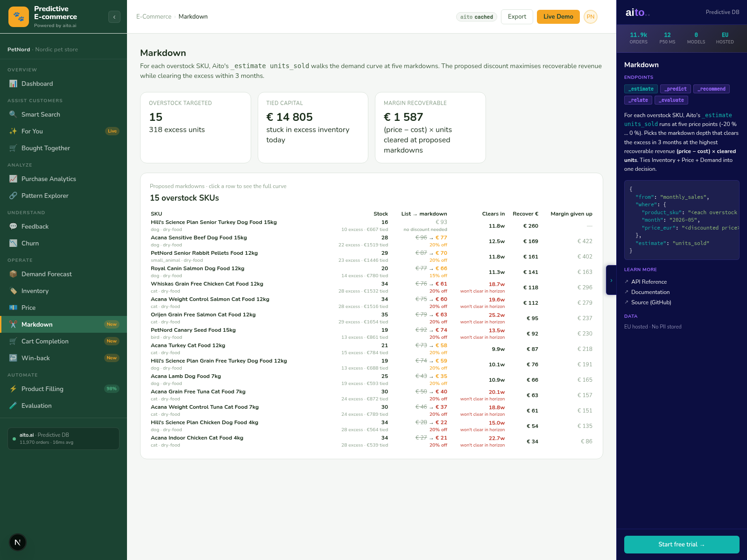Open the Dashboard menu item
The width and height of the screenshot is (747, 560).
pyautogui.click(x=63, y=84)
